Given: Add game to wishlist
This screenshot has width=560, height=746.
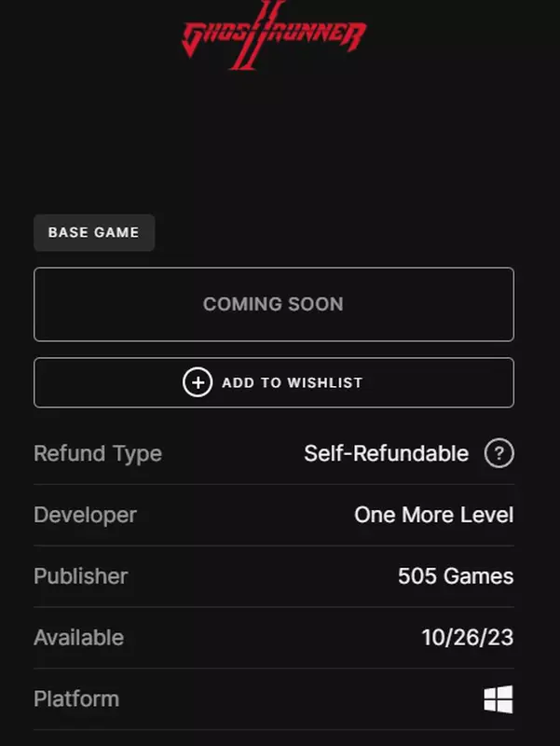Looking at the screenshot, I should (274, 382).
